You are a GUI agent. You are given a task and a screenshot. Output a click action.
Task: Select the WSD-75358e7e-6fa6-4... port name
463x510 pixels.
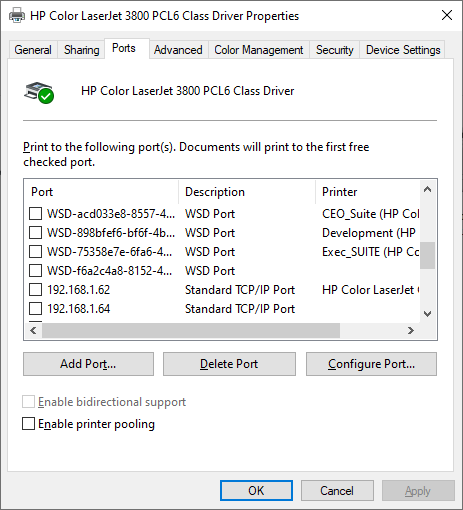(x=110, y=252)
